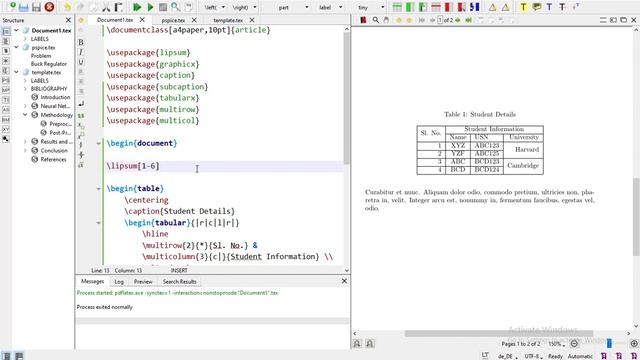Image resolution: width=640 pixels, height=360 pixels.
Task: Expand LABELS under Document1.tex
Action: [x=25, y=39]
